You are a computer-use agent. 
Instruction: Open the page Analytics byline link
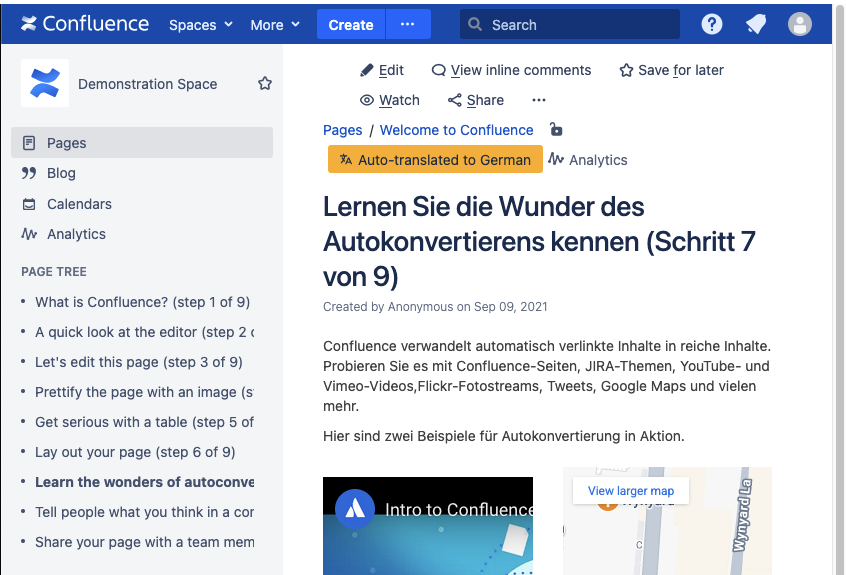tap(588, 160)
